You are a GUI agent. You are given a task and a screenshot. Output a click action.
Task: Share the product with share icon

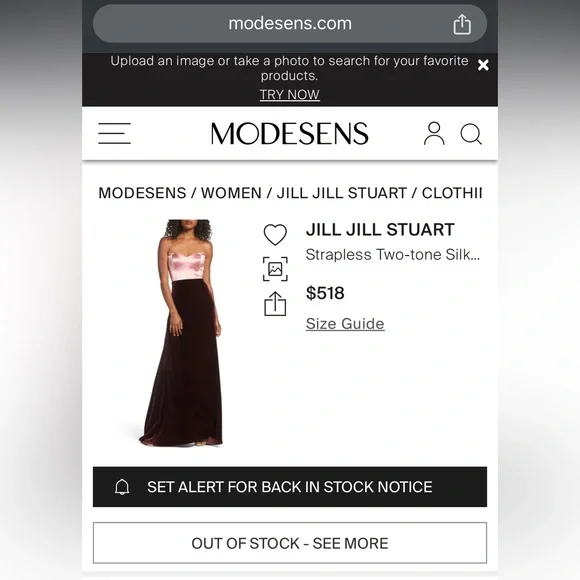point(275,304)
